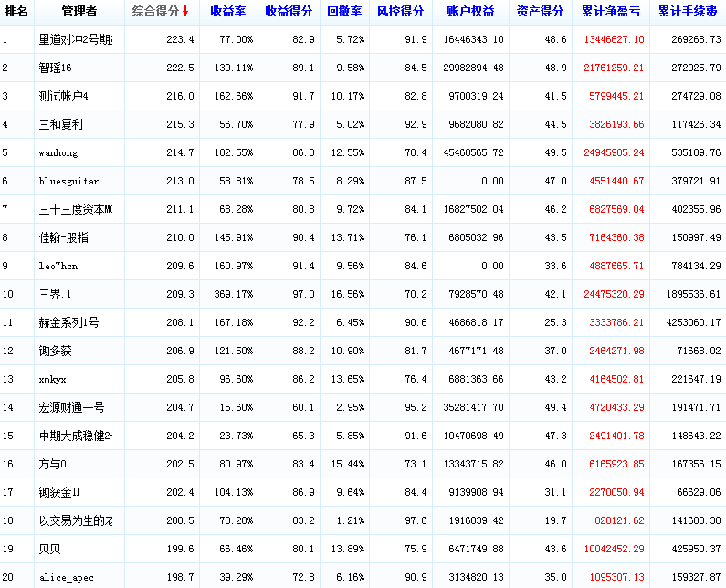Click the 综合得分 header text
Image resolution: width=726 pixels, height=588 pixels.
click(x=154, y=12)
